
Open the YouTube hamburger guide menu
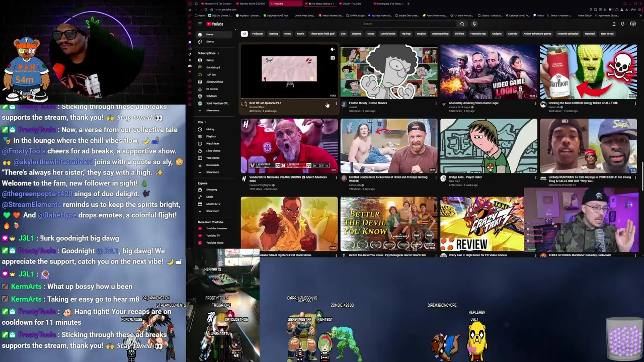pos(200,24)
